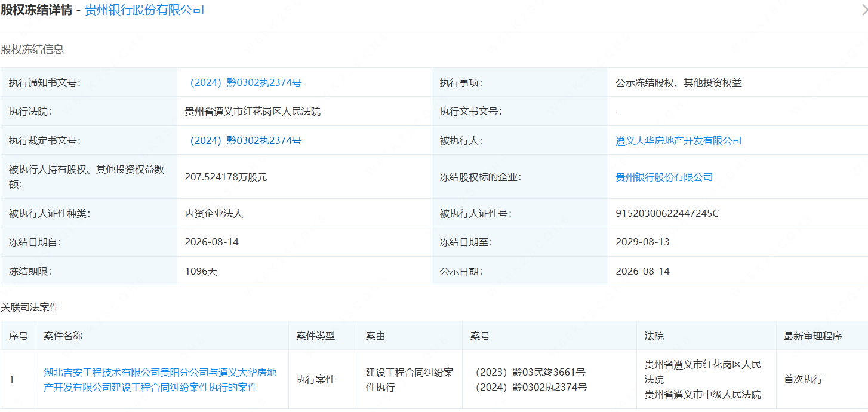Select the 关联司法案件 section heading
This screenshot has width=868, height=412.
click(x=30, y=308)
